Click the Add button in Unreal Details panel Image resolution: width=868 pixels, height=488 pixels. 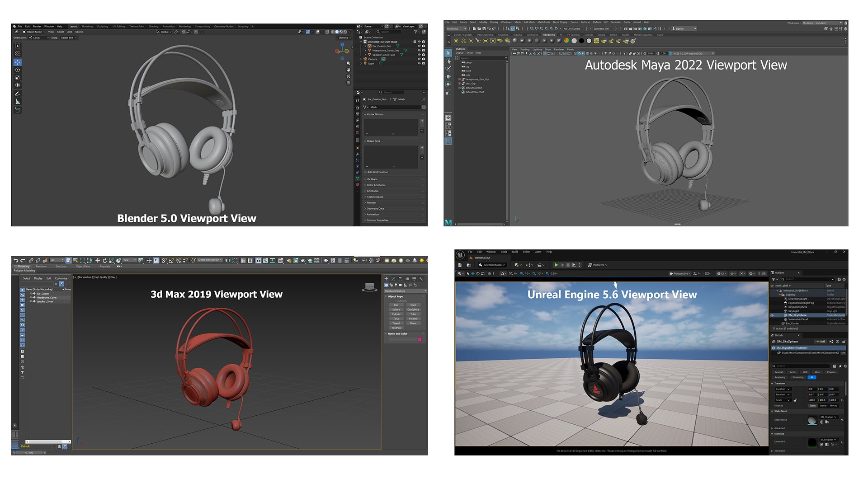coord(821,342)
